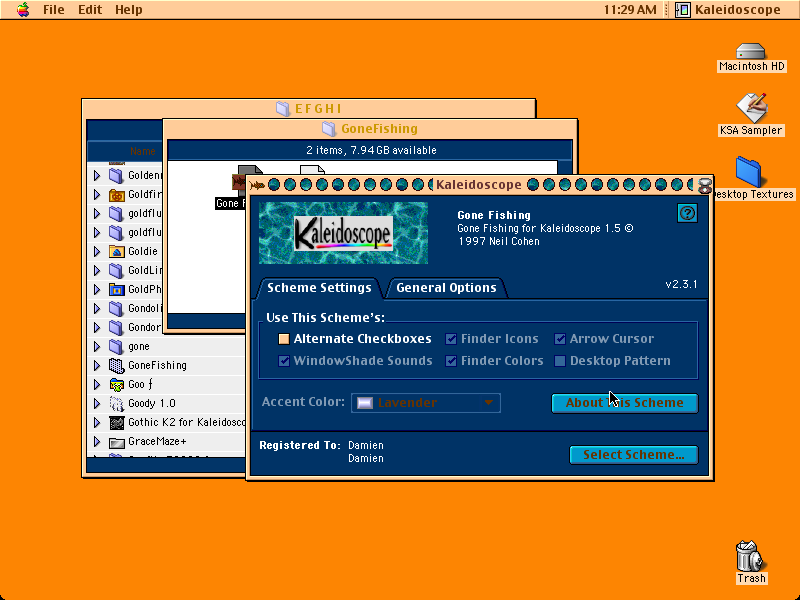Select the KSA Sampler desktop icon

coord(751,108)
